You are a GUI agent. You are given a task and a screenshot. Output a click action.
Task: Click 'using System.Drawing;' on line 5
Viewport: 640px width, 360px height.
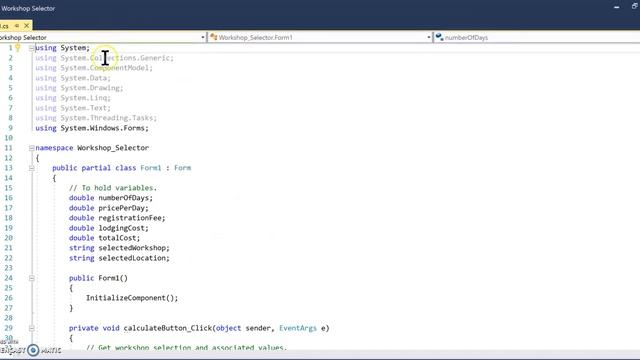(79, 88)
